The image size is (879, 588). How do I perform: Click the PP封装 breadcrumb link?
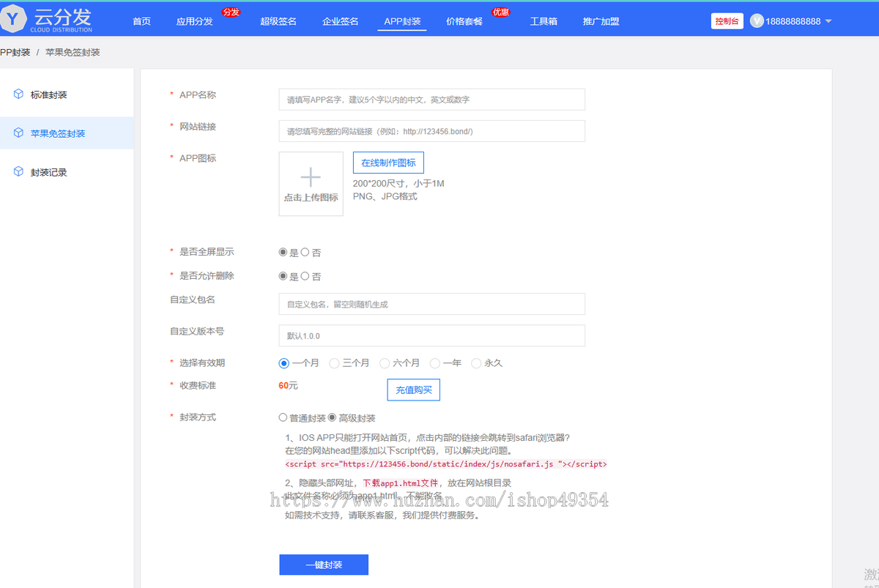pos(15,53)
